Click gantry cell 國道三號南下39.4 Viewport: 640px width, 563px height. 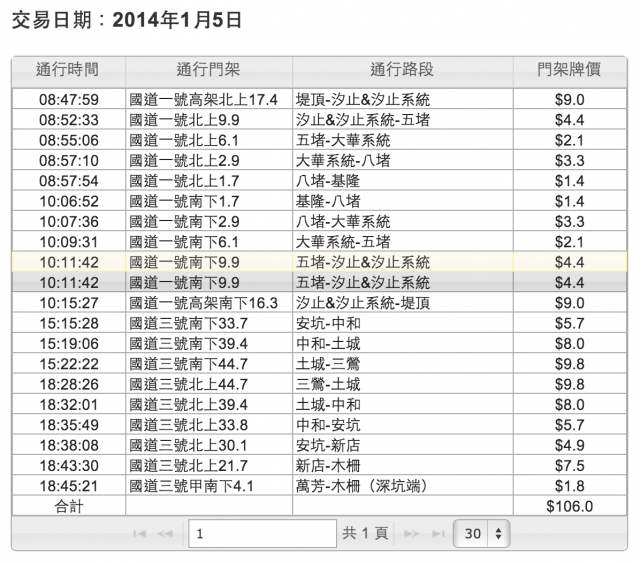tap(209, 344)
